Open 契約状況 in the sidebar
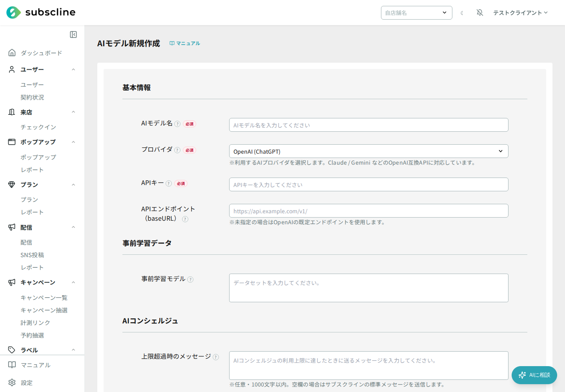Screen dimensions: 565x392 click(x=32, y=97)
